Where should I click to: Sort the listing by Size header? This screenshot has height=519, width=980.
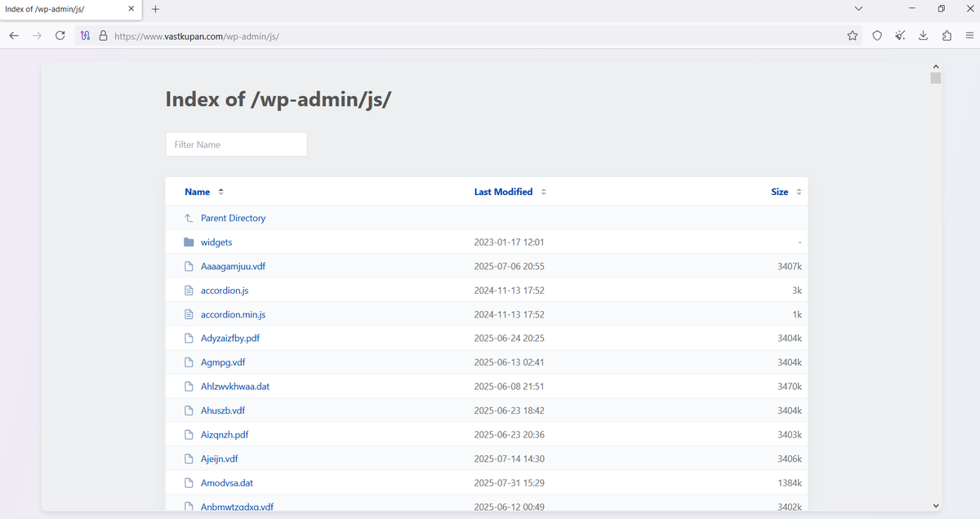[x=780, y=192]
